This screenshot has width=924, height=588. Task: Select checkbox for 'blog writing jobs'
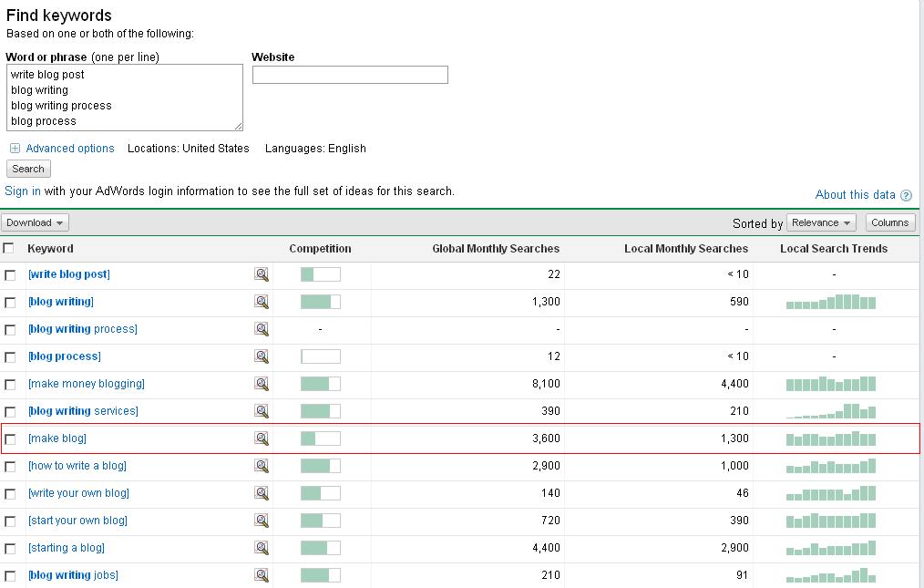click(10, 576)
